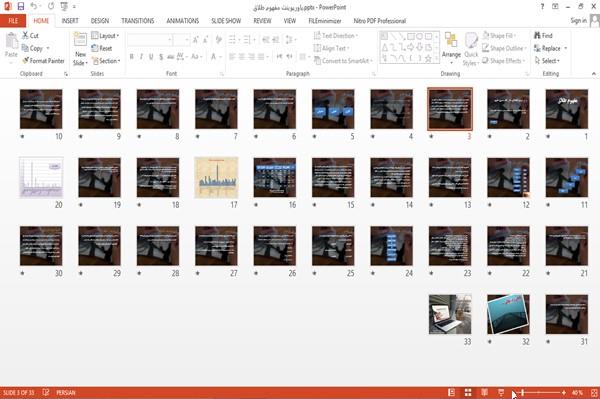Switch to Reading View in status bar
Image resolution: width=600 pixels, height=399 pixels.
[x=484, y=392]
